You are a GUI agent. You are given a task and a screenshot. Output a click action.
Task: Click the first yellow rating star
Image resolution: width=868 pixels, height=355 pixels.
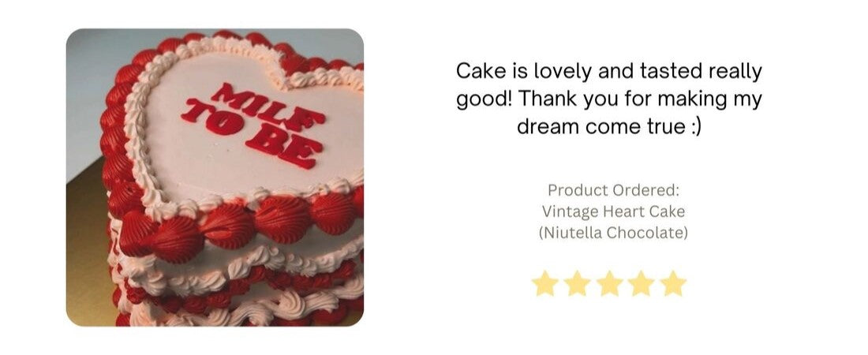pos(544,283)
